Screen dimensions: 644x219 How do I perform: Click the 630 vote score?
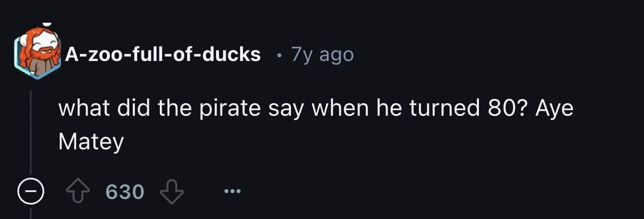(125, 192)
